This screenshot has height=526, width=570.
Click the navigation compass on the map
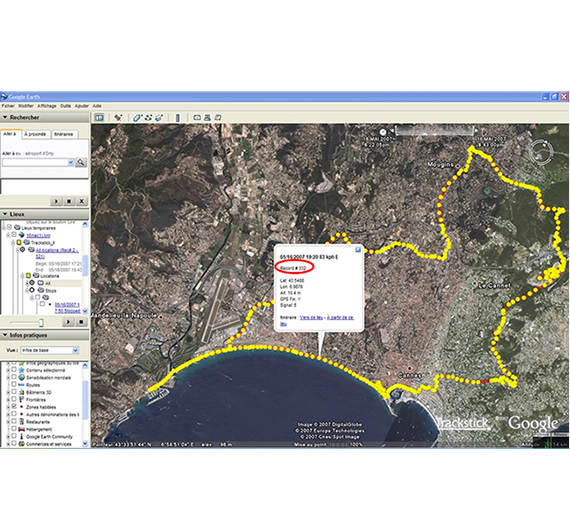pyautogui.click(x=541, y=151)
